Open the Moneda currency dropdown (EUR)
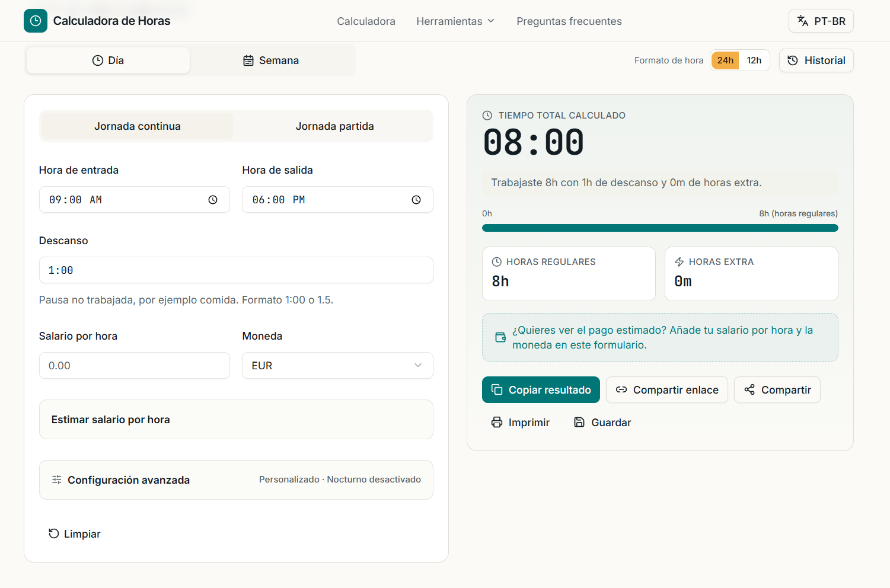 (x=337, y=366)
